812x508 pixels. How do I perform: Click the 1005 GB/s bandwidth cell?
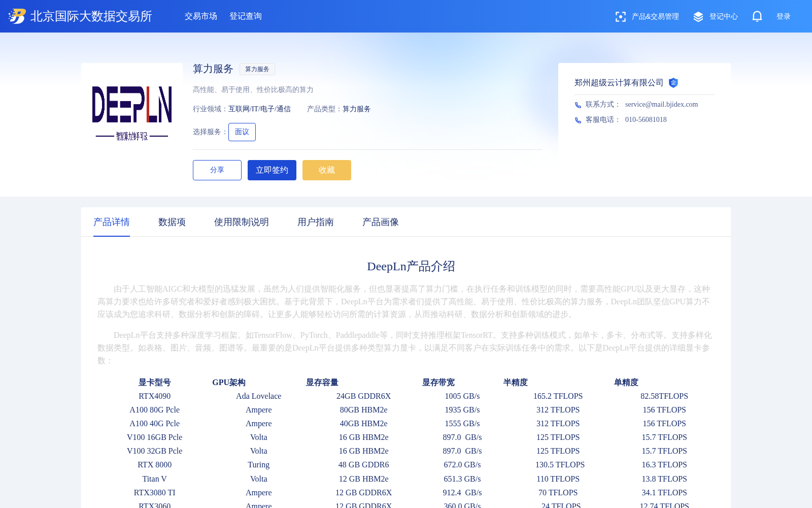tap(462, 396)
